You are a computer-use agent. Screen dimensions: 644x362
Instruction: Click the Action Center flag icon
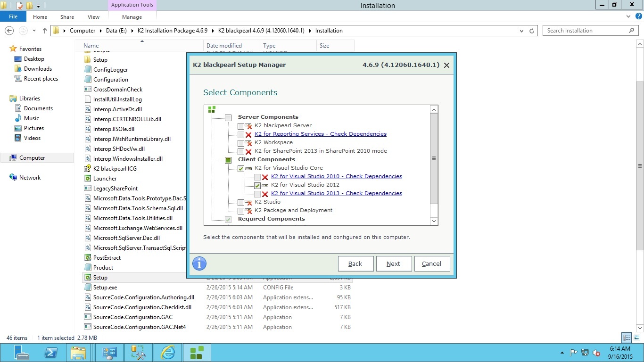click(x=574, y=353)
